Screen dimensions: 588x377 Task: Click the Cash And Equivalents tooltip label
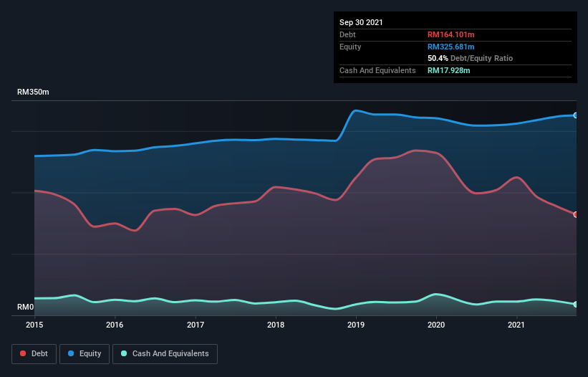click(x=377, y=70)
